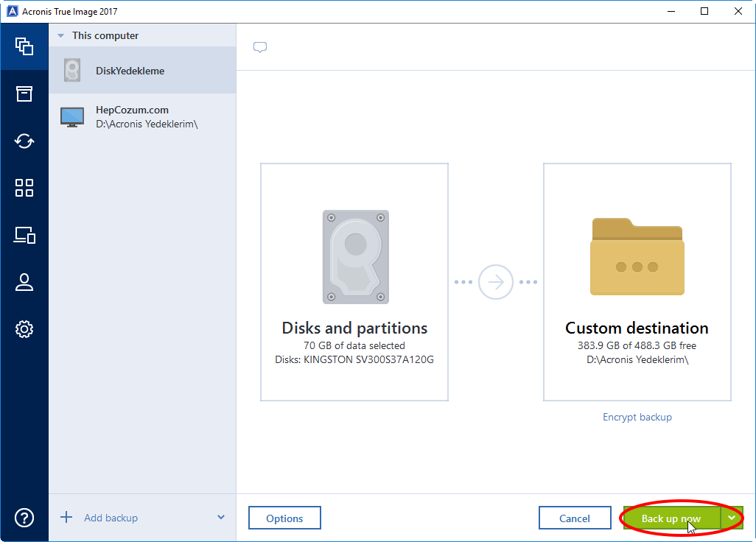
Task: Click the HepCozum.com monitor icon
Action: [72, 117]
